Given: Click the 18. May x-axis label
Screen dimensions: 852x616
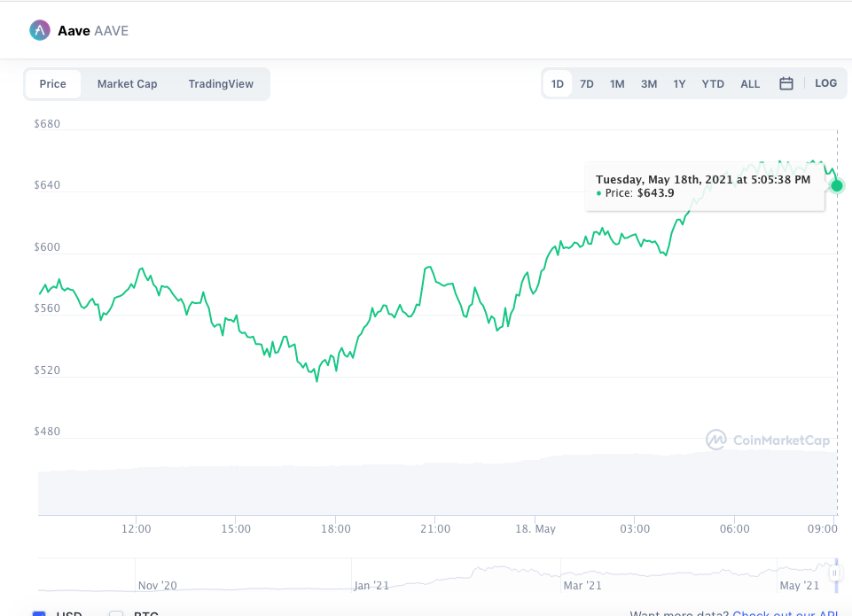Looking at the screenshot, I should [535, 528].
